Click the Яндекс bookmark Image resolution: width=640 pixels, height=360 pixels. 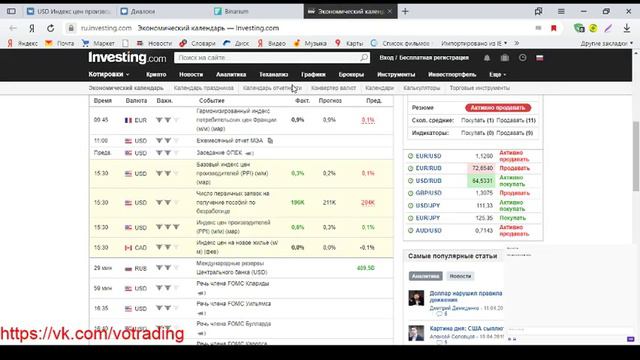coord(23,43)
